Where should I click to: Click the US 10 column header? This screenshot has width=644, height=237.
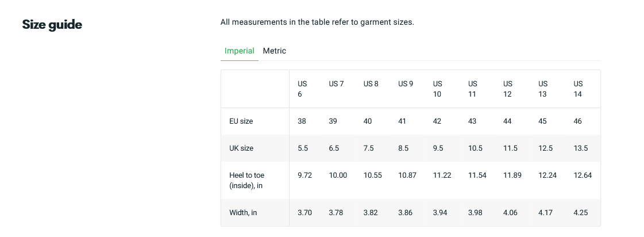click(437, 89)
